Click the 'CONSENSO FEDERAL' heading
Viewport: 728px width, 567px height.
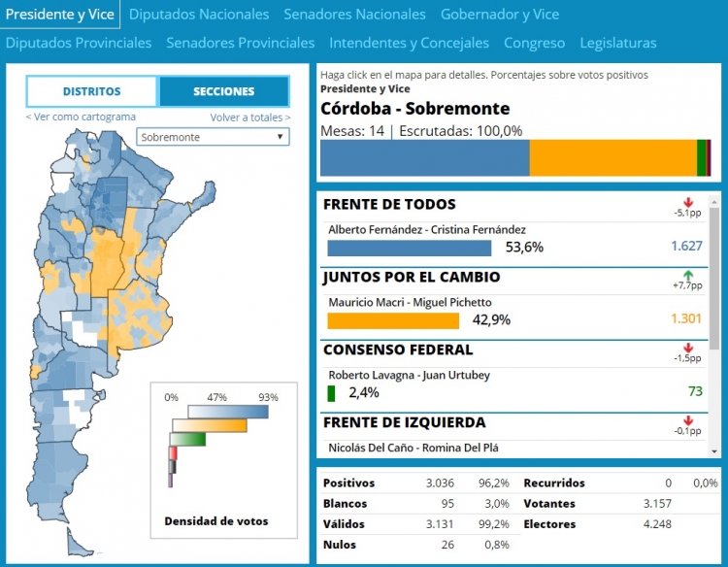(398, 350)
